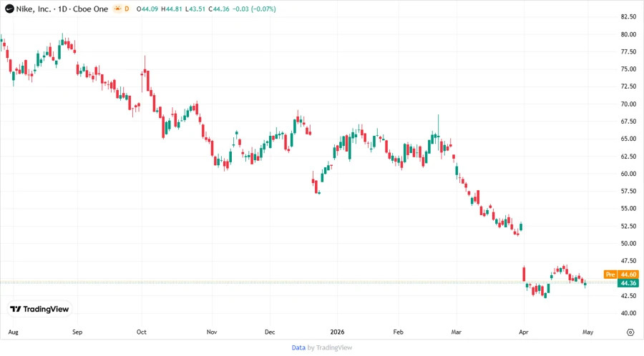This screenshot has width=644, height=356.
Task: Click the orange Pre 44.60 price tag
Action: (x=621, y=275)
